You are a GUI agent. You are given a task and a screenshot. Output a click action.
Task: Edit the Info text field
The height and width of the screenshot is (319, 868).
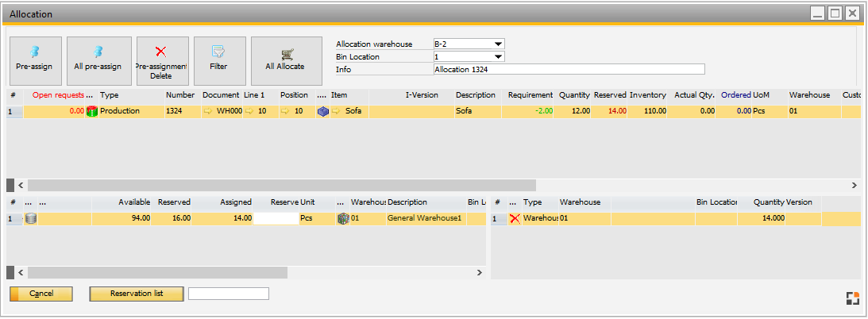(x=569, y=70)
